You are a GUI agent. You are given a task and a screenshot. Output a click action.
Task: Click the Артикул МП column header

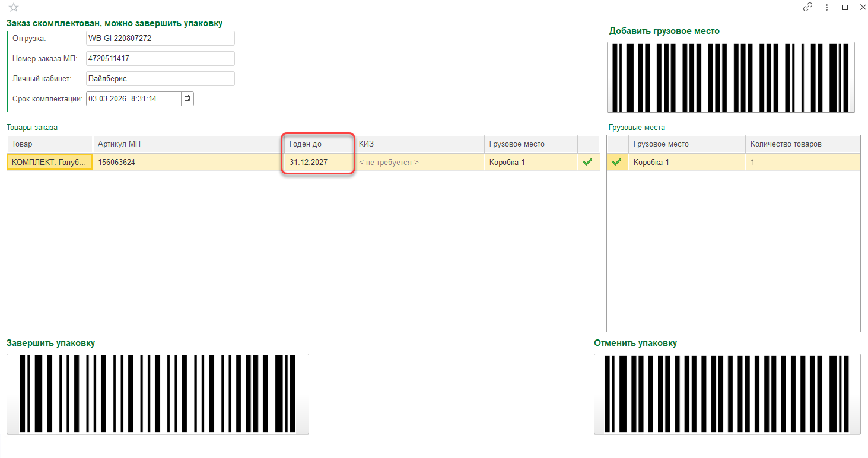click(x=188, y=144)
